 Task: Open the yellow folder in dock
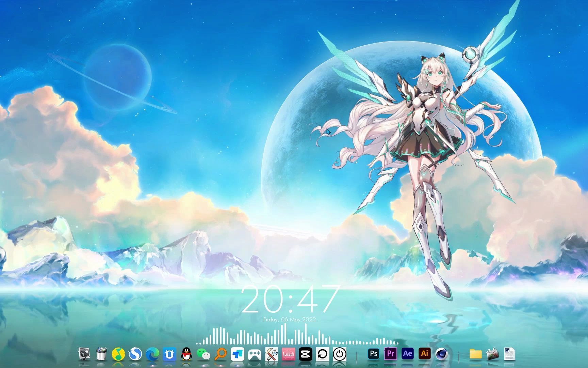click(x=475, y=354)
